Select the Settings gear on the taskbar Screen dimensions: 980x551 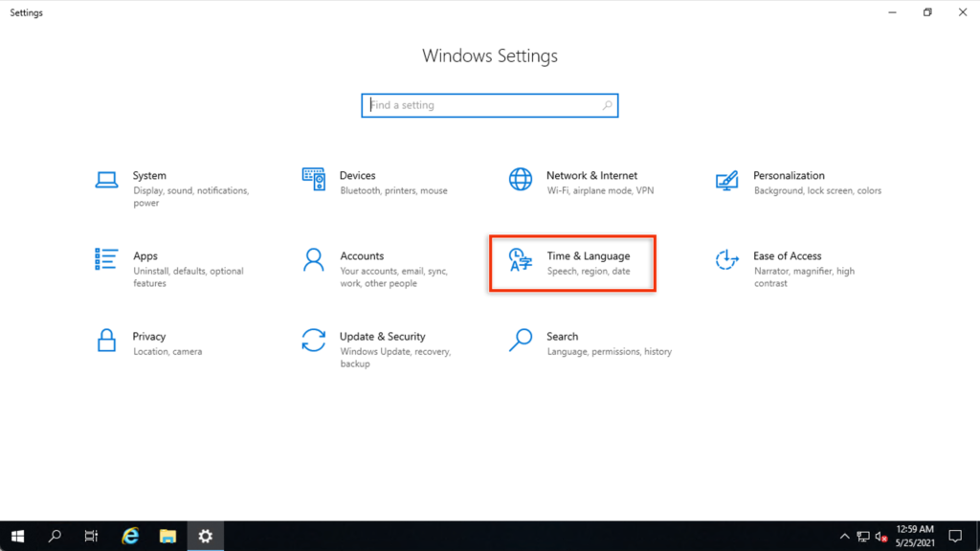205,536
